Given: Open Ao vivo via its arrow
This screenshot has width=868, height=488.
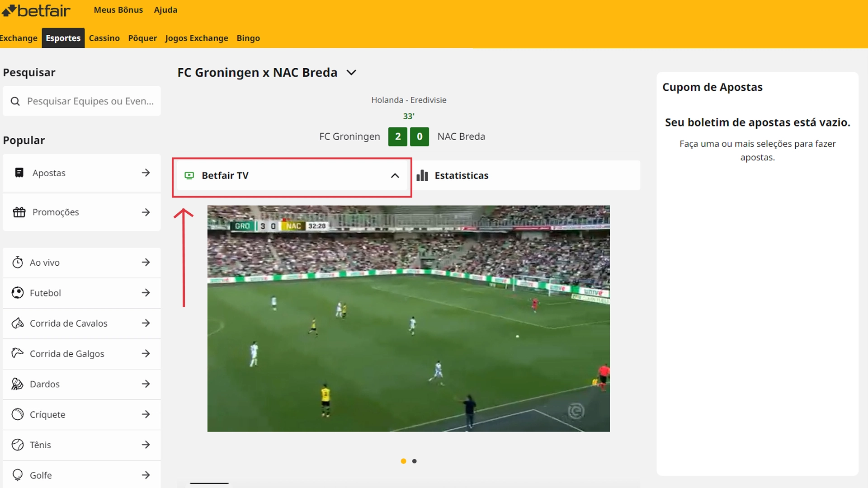Looking at the screenshot, I should pos(146,262).
